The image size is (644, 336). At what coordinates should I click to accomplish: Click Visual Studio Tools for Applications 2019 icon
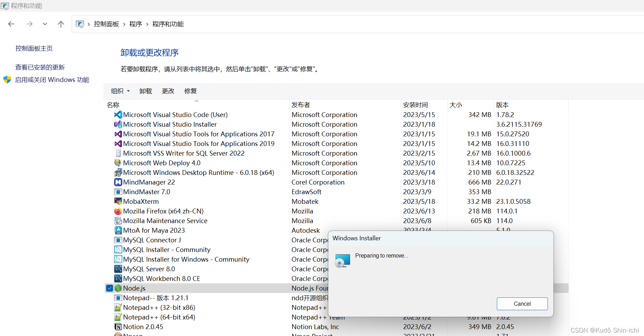pos(118,144)
